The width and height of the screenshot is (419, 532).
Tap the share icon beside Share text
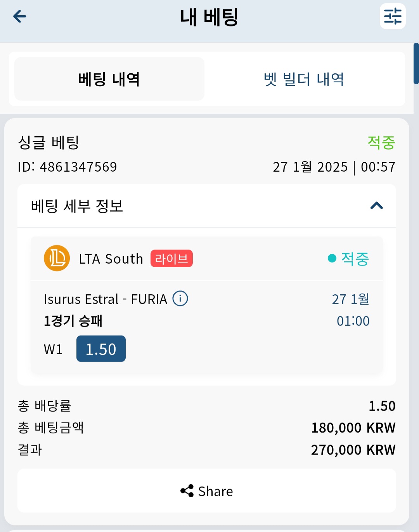tap(187, 491)
